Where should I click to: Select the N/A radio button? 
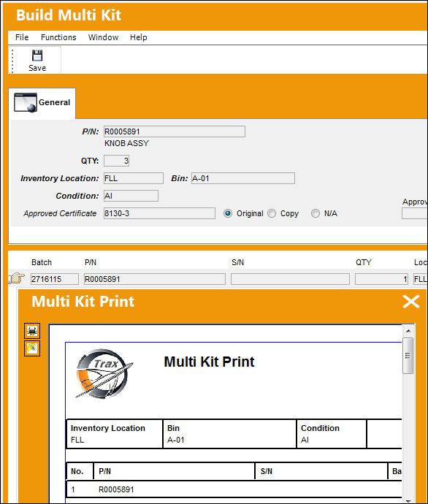[316, 213]
